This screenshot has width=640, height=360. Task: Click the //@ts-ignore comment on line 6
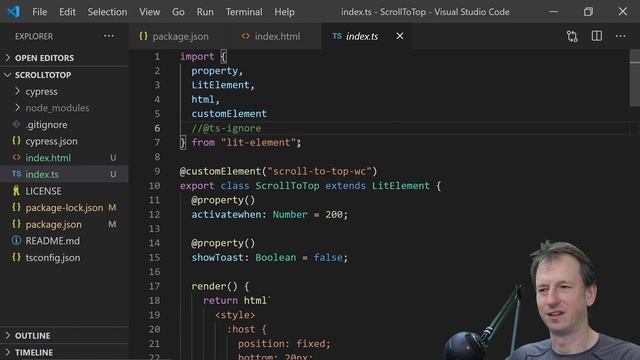226,128
